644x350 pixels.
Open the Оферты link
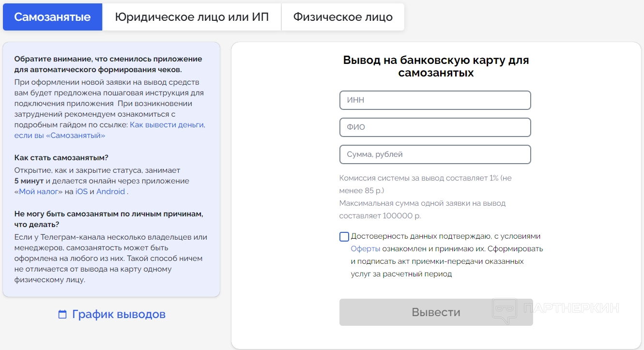pyautogui.click(x=366, y=249)
